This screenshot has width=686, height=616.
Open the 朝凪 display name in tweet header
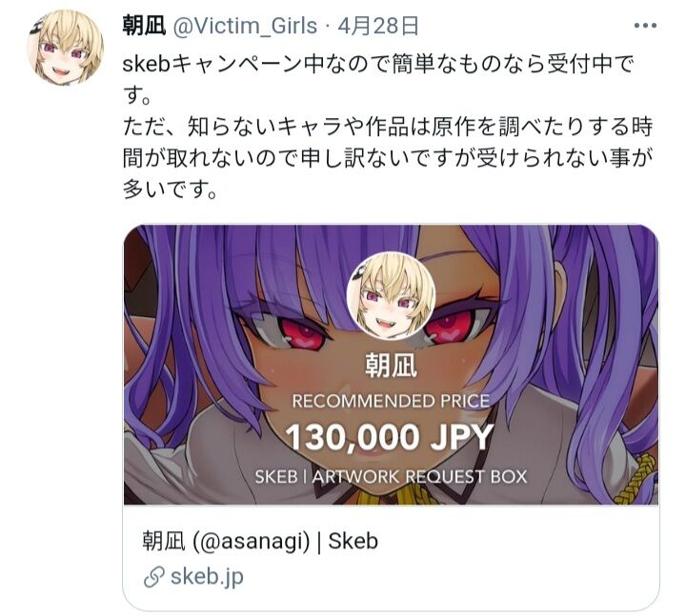[144, 26]
